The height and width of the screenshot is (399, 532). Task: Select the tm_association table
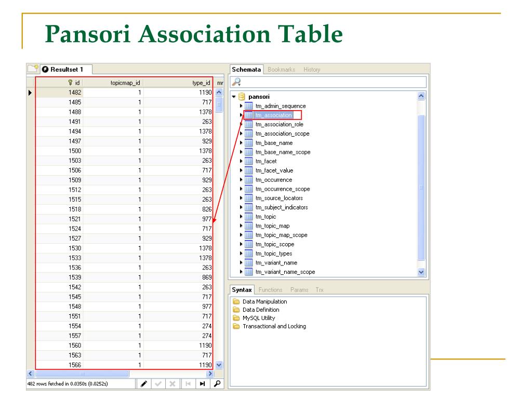pos(273,115)
